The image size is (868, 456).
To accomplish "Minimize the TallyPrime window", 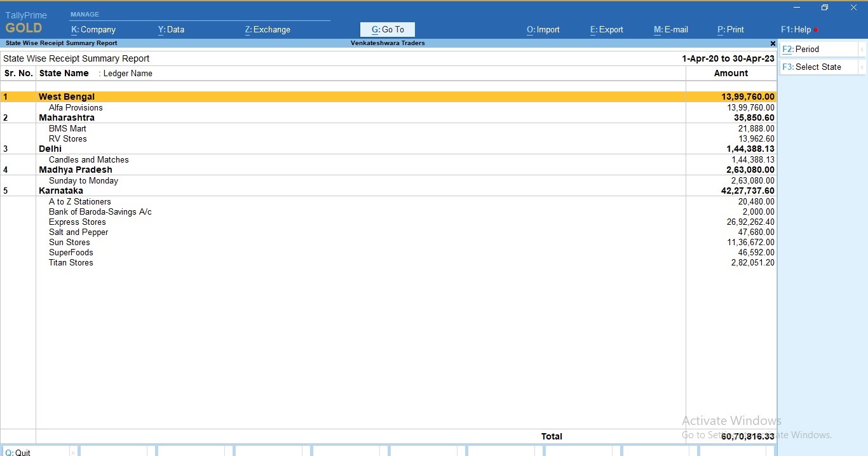I will click(797, 8).
